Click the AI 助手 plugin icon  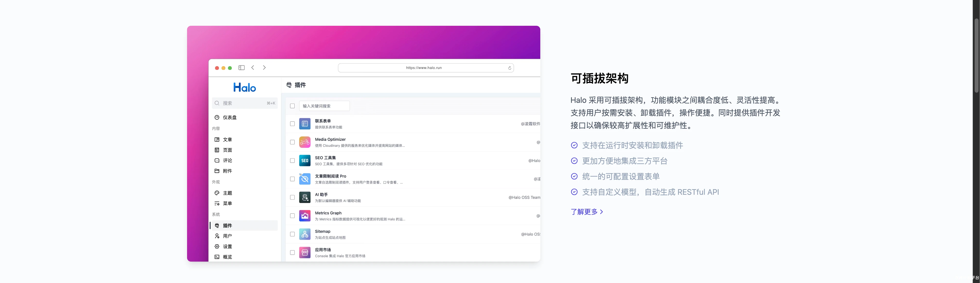305,197
